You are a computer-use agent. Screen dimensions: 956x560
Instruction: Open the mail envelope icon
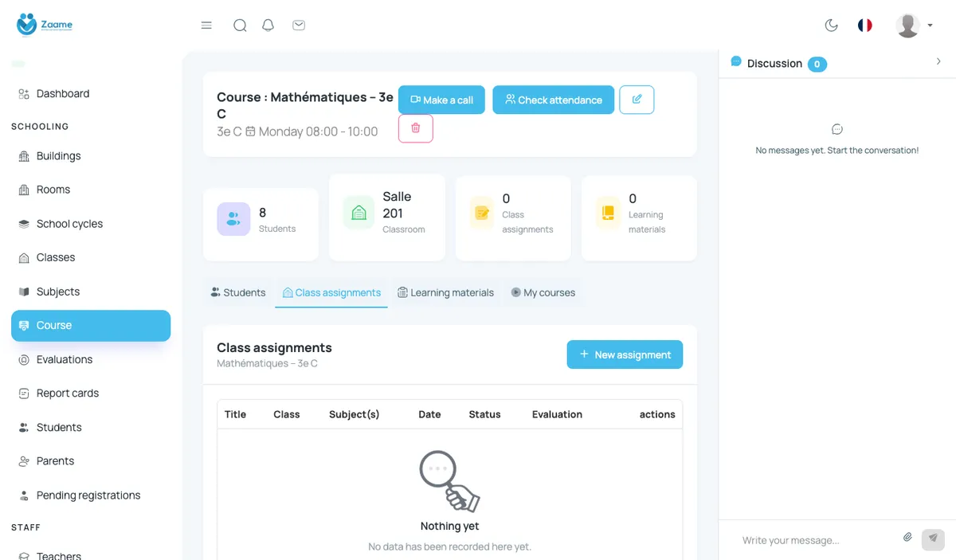(x=299, y=25)
